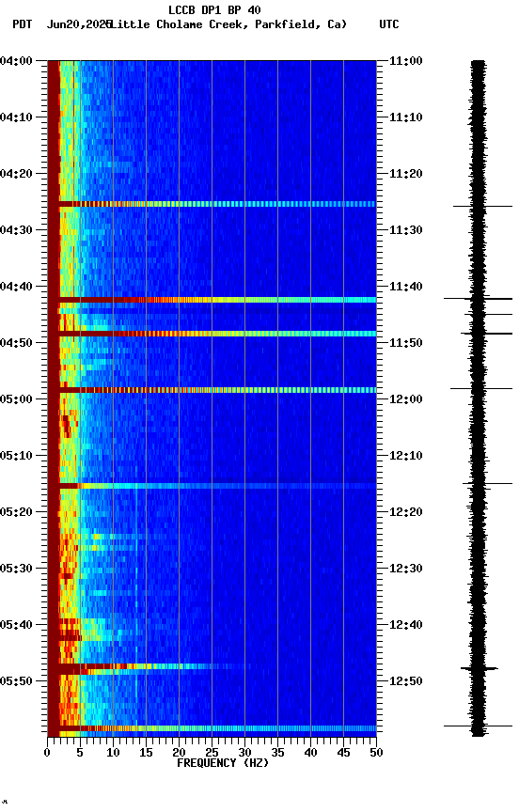Click the 11:00 UTC time label

coord(406,61)
